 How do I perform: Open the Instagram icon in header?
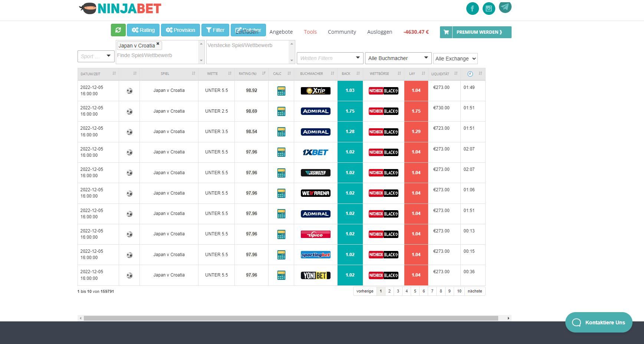(489, 9)
